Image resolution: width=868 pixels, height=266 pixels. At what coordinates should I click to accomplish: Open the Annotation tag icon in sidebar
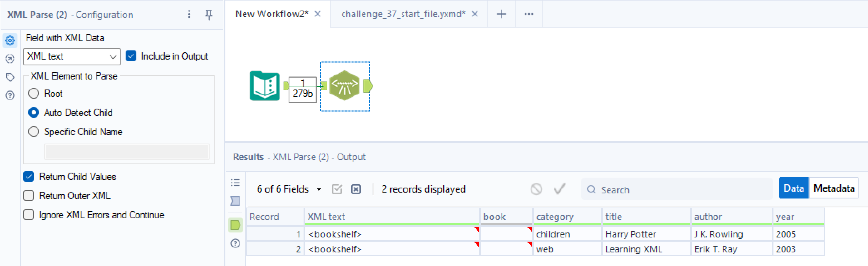10,77
